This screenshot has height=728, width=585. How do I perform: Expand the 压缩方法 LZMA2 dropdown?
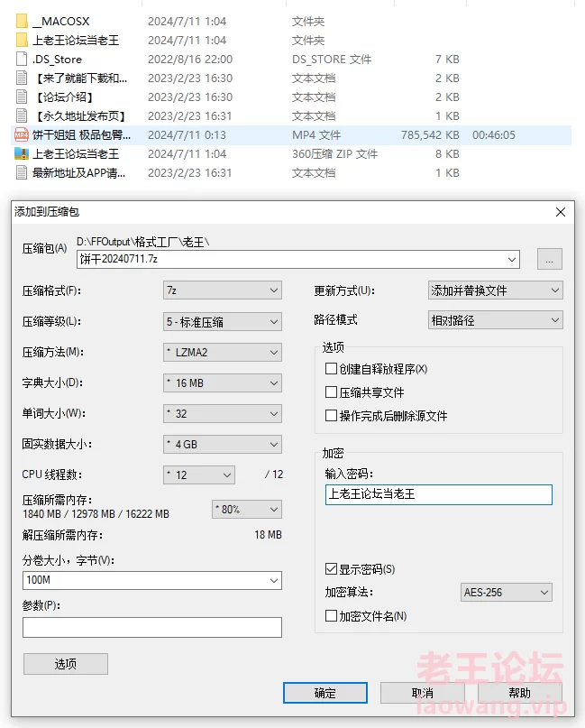(x=223, y=353)
